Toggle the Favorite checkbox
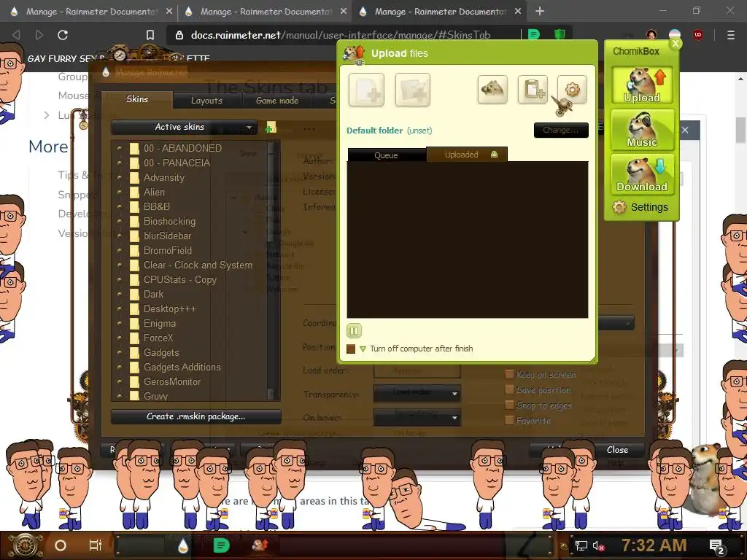747x560 pixels. (509, 420)
